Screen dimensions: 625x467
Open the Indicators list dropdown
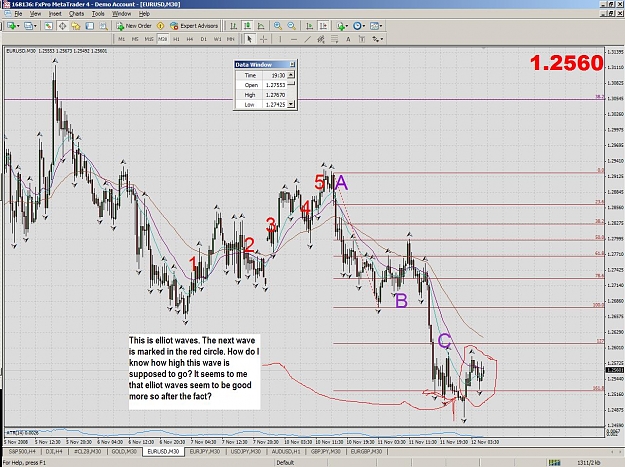point(342,26)
